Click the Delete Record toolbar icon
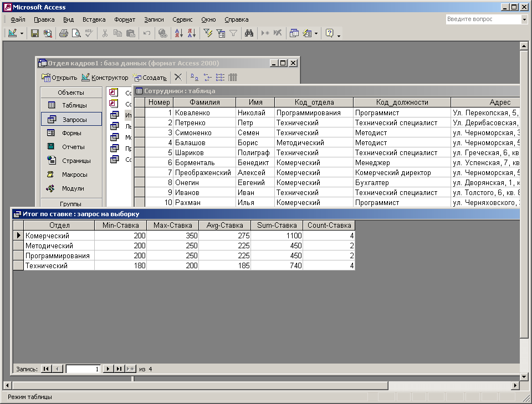This screenshot has width=532, height=404. pyautogui.click(x=278, y=33)
